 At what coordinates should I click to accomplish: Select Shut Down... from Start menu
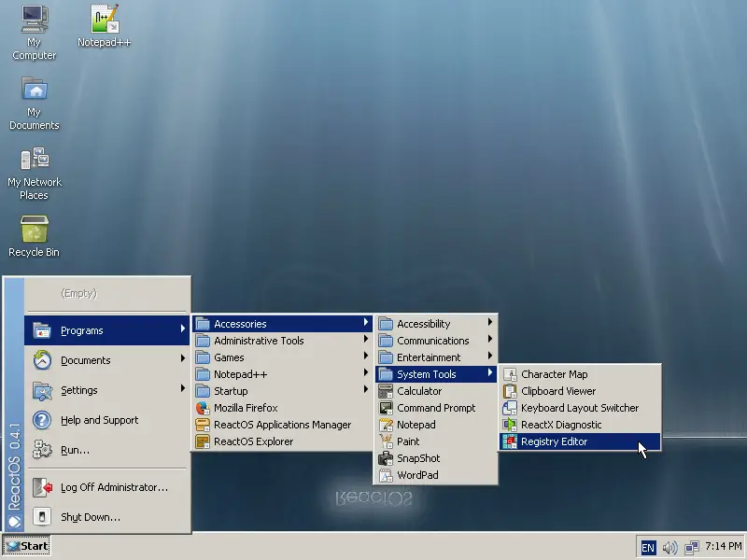(x=107, y=517)
